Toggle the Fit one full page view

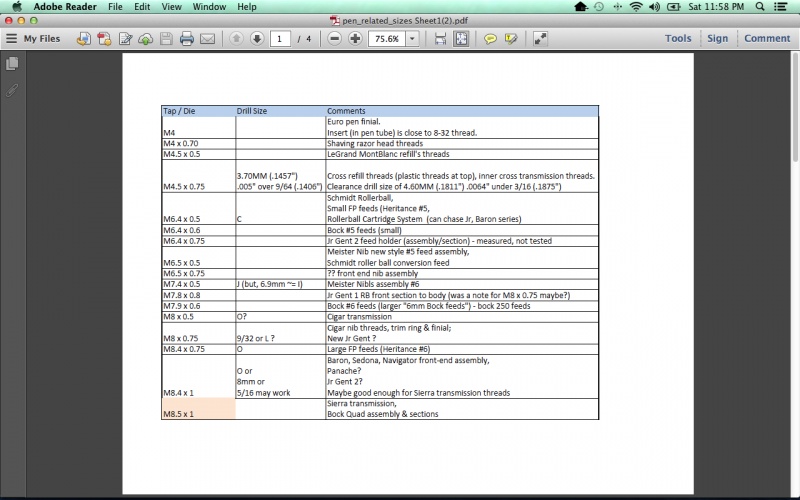point(461,39)
